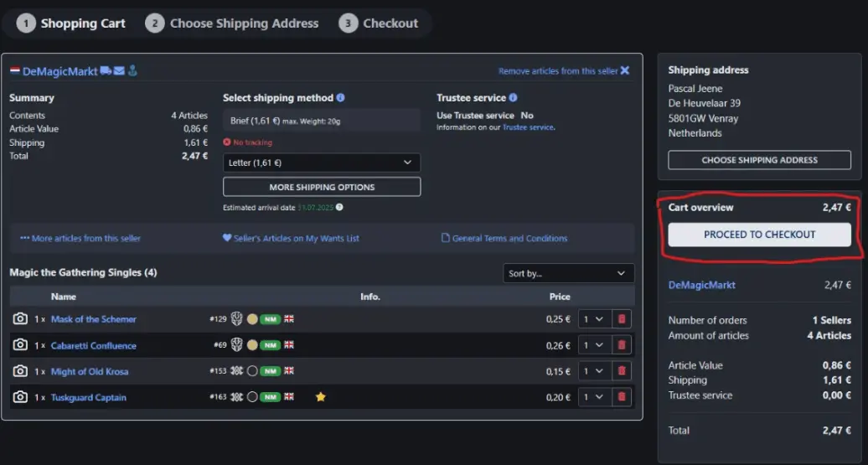The image size is (868, 465).
Task: Go to the Choose Shipping Address step
Action: (x=232, y=23)
